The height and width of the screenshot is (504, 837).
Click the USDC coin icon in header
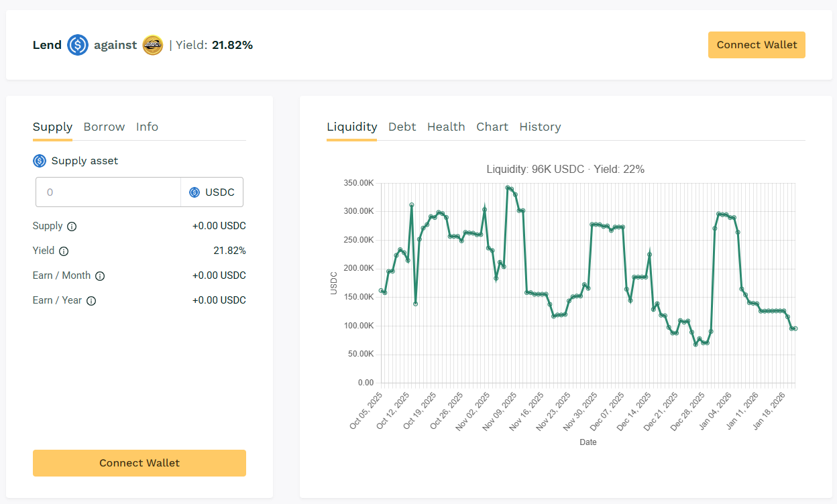78,46
